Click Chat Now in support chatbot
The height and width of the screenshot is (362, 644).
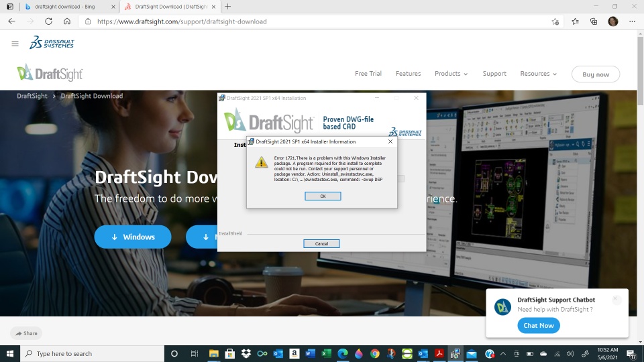pyautogui.click(x=539, y=326)
